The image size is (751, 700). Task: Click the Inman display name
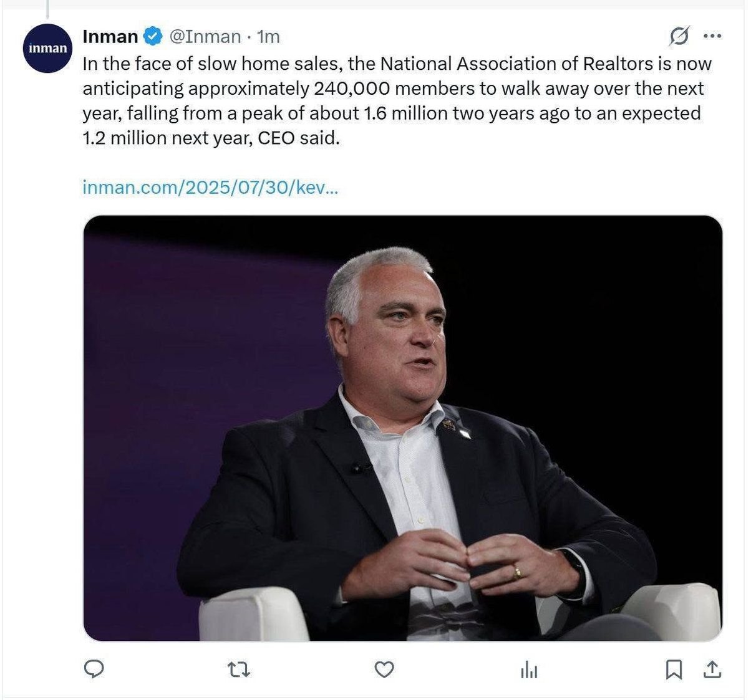click(x=110, y=37)
